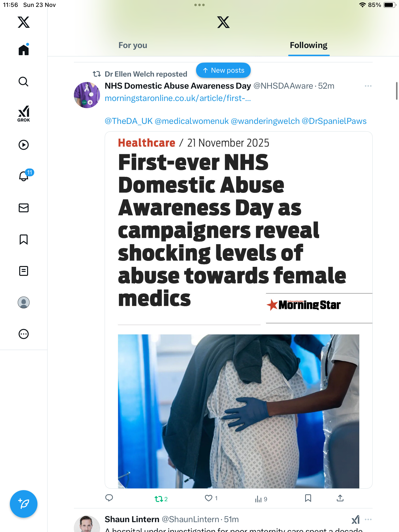Image resolution: width=399 pixels, height=532 pixels.
Task: Open sidebar Bookmarks page
Action: [x=24, y=239]
